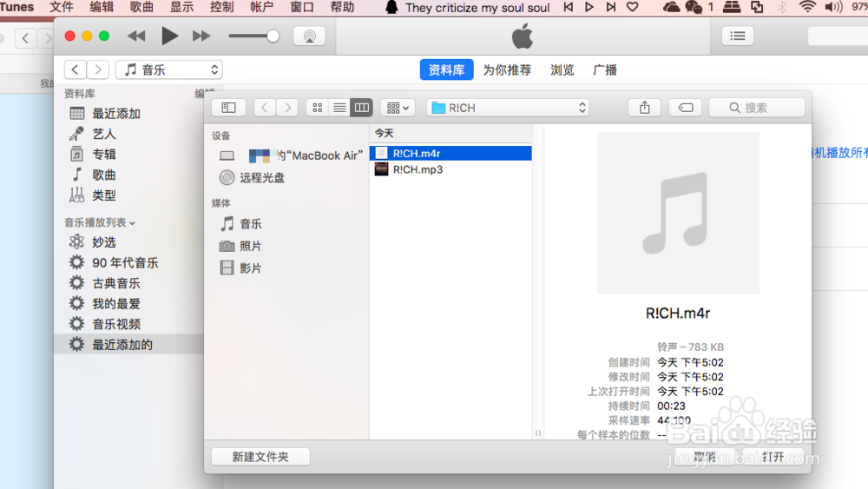Viewport: 868px width, 489px height.
Task: Open the 歌曲 menu
Action: (x=141, y=7)
